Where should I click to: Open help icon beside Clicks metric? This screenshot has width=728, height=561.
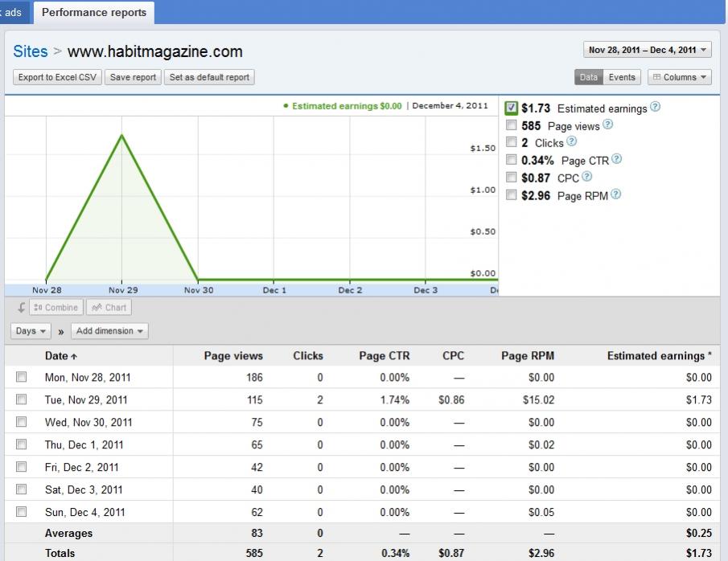point(571,141)
